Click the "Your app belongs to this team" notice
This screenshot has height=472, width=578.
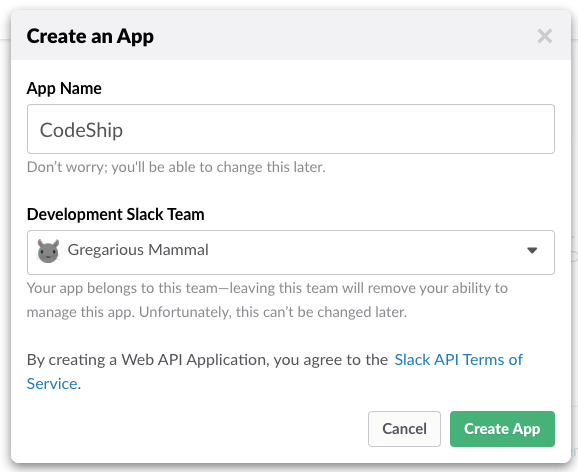coord(267,300)
